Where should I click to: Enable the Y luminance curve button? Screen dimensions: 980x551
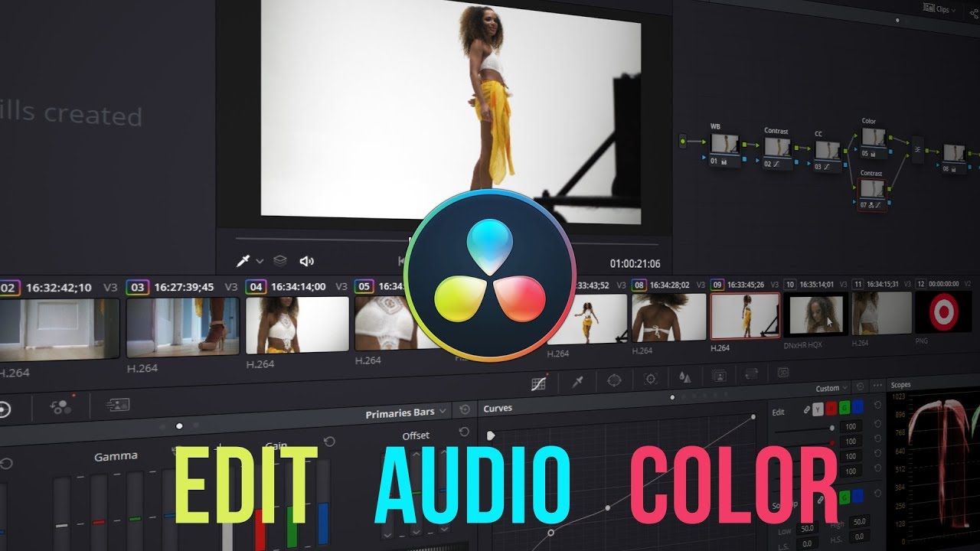tap(818, 409)
